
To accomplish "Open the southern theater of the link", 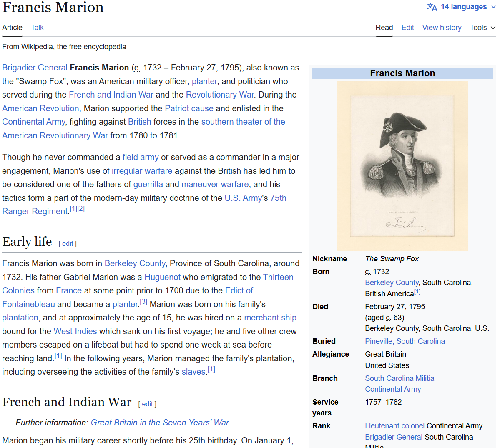I will coord(243,122).
